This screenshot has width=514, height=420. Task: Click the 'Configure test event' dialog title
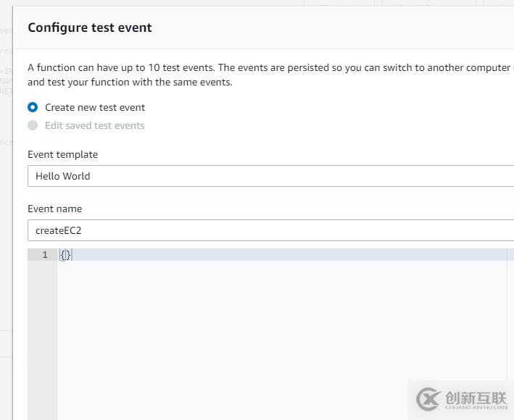90,28
